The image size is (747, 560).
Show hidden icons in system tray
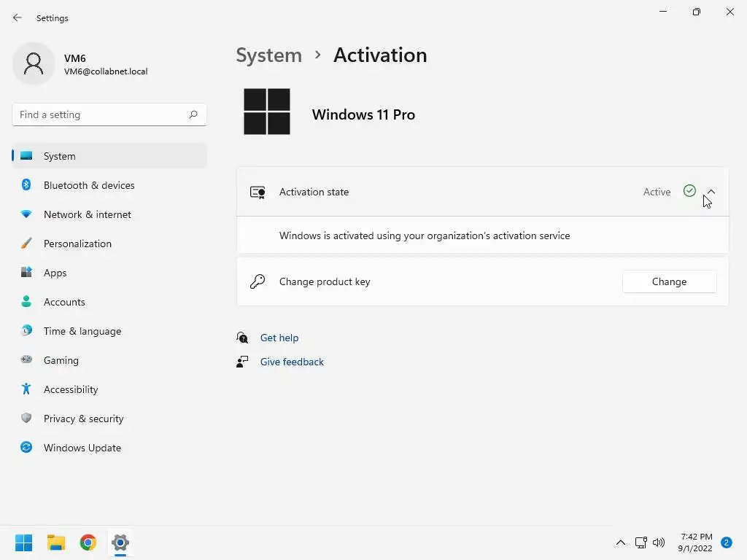[x=620, y=542]
